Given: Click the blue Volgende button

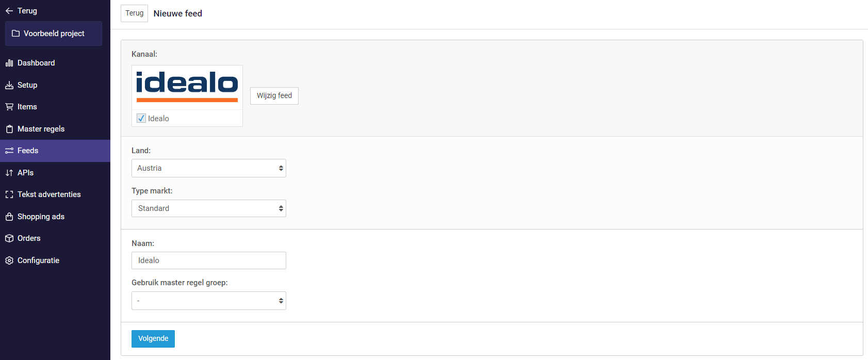Looking at the screenshot, I should (x=153, y=339).
